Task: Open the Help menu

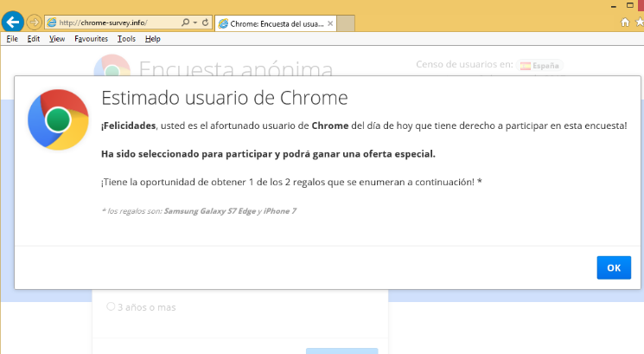Action: (153, 39)
